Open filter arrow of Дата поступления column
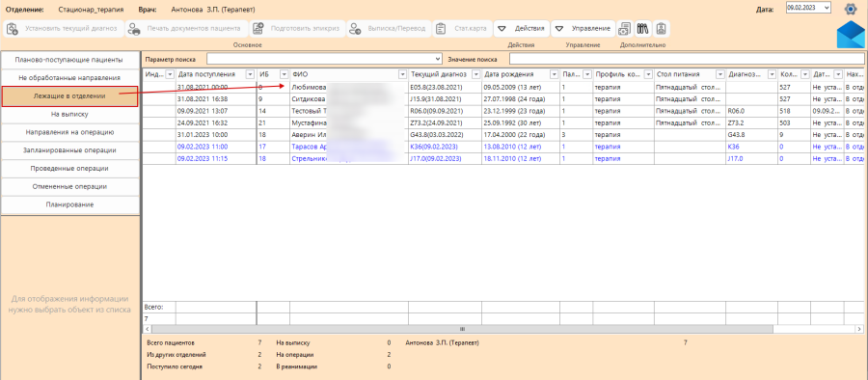The width and height of the screenshot is (868, 380). coord(250,74)
